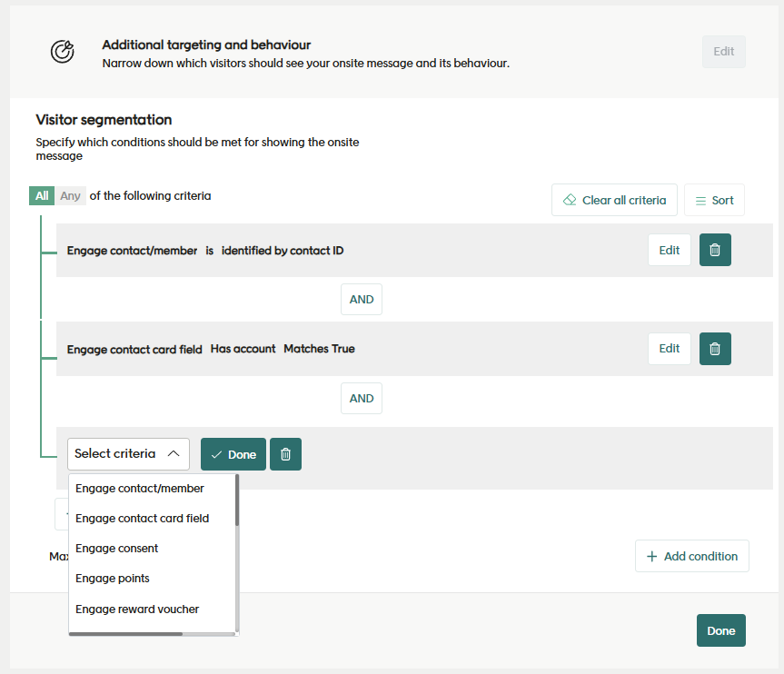Click the plus icon in Add condition
Screen dimensions: 784x674
[x=651, y=556]
